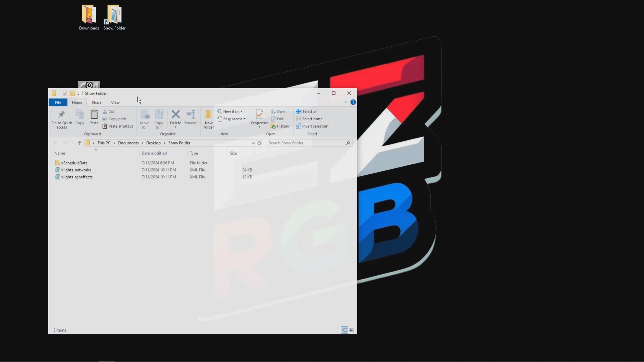The image size is (644, 362).
Task: Open file History
Action: [280, 126]
